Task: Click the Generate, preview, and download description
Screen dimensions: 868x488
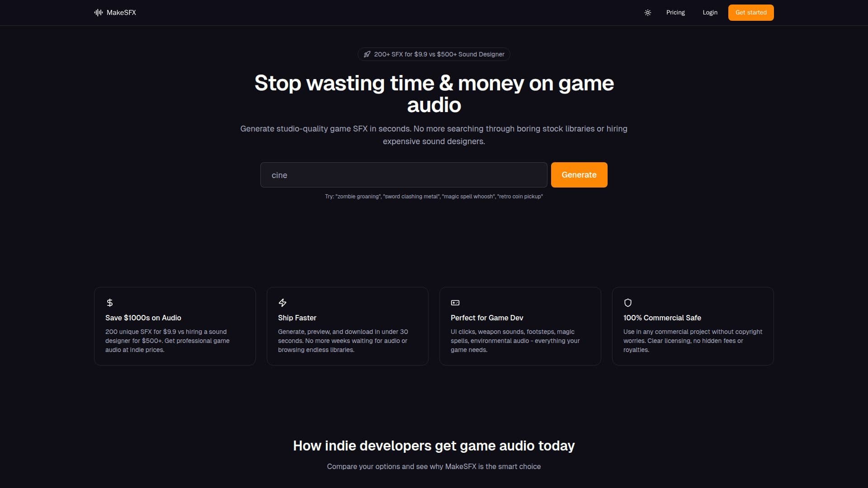Action: click(343, 341)
